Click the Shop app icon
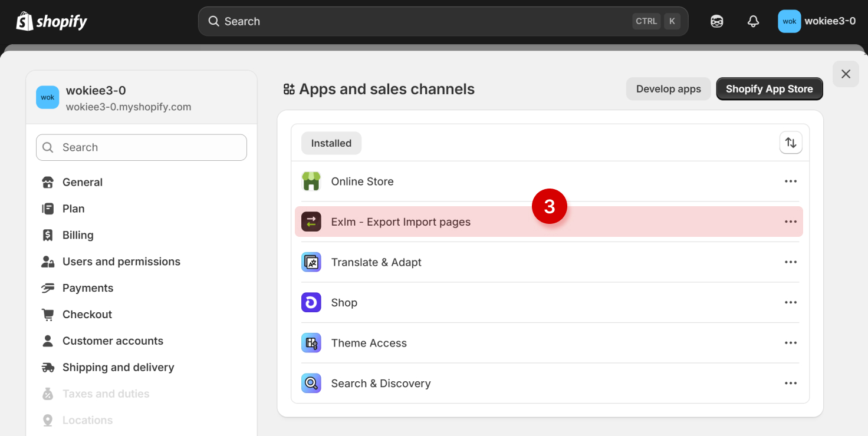The image size is (868, 436). click(311, 302)
